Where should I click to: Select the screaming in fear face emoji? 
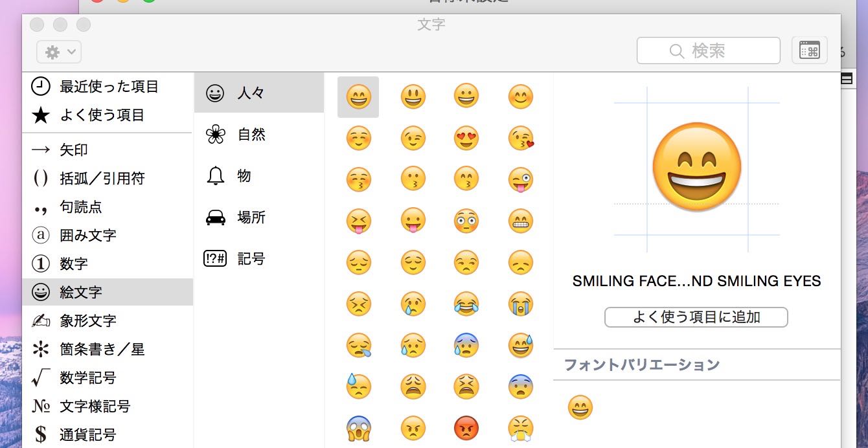[358, 427]
